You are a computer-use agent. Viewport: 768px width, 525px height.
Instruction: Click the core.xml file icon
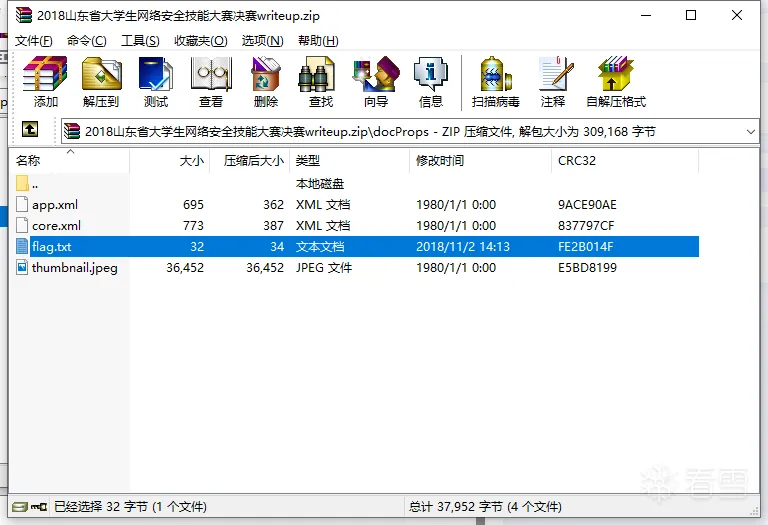click(22, 225)
